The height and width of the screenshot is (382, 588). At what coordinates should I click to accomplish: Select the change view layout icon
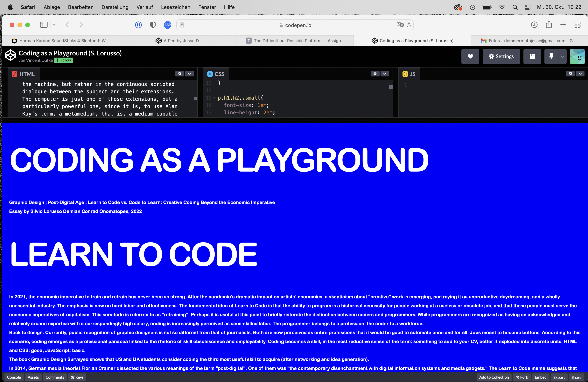pos(532,56)
